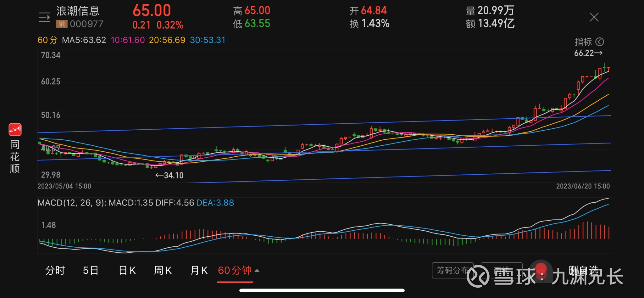The height and width of the screenshot is (298, 644).
Task: Click the MA5:63.62 moving average label
Action: (x=84, y=40)
